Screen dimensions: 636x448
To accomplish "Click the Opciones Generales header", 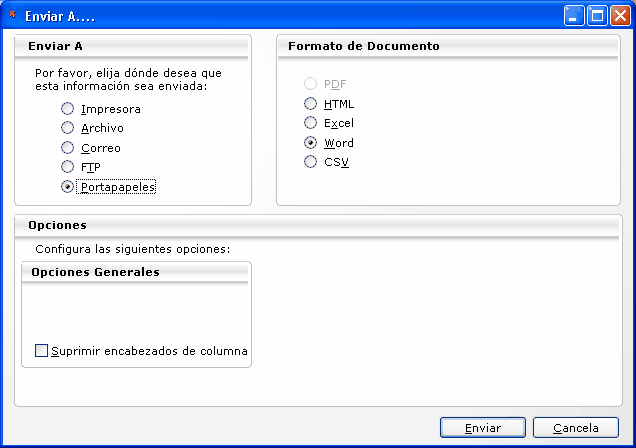I will [x=95, y=272].
